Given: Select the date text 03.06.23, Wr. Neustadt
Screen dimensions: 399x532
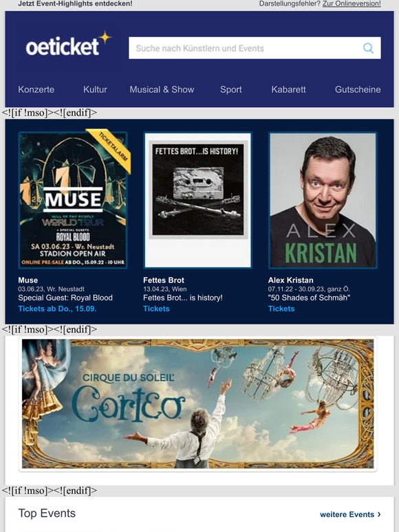Looking at the screenshot, I should pyautogui.click(x=52, y=289).
